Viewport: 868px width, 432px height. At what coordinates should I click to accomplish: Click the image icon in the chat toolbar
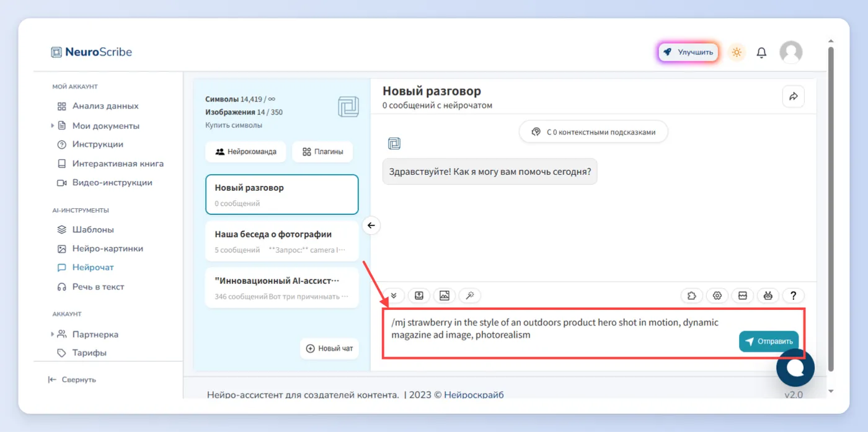pyautogui.click(x=445, y=296)
